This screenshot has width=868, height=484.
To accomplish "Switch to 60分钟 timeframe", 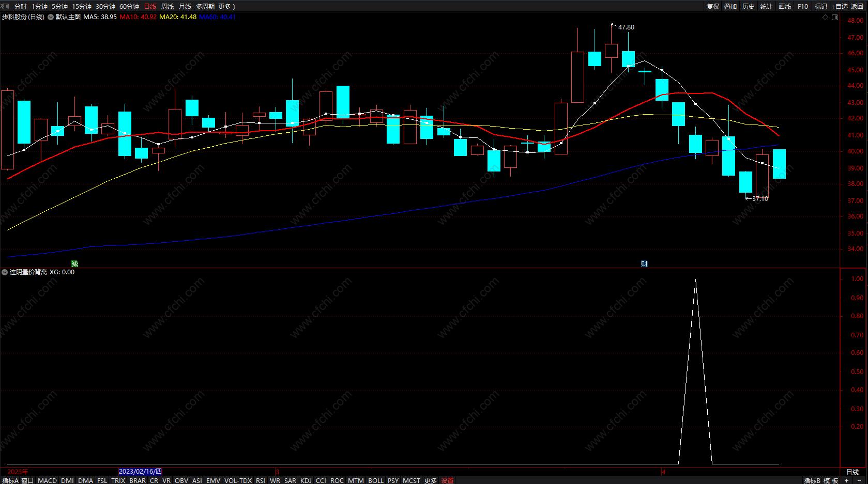I will (129, 7).
